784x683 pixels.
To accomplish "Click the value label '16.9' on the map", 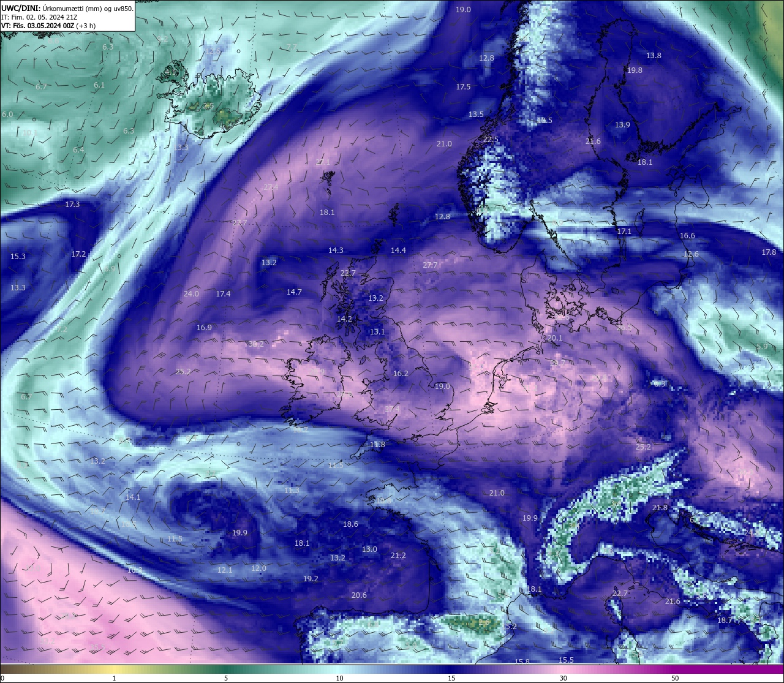I will pos(204,328).
